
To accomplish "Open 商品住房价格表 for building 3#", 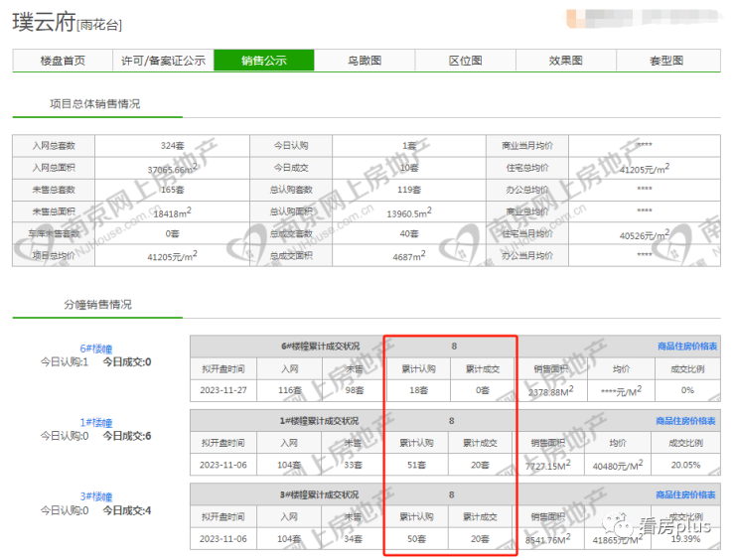I will (685, 494).
